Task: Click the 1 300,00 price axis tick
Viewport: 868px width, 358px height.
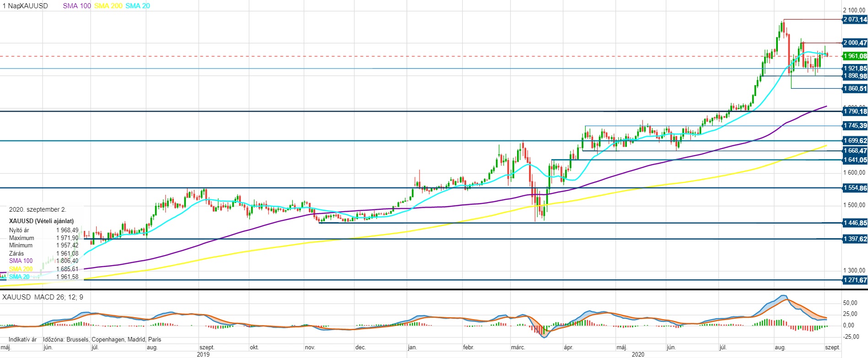Action: 854,270
